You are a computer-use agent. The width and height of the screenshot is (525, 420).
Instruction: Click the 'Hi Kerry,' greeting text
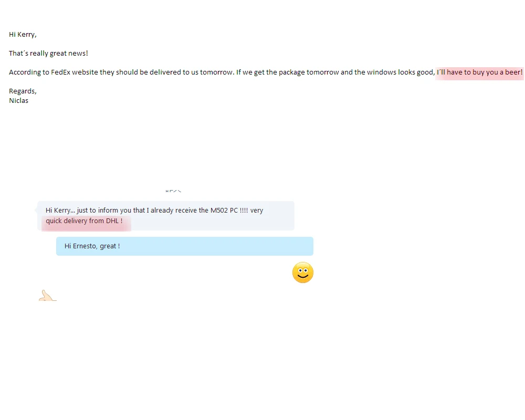(23, 35)
